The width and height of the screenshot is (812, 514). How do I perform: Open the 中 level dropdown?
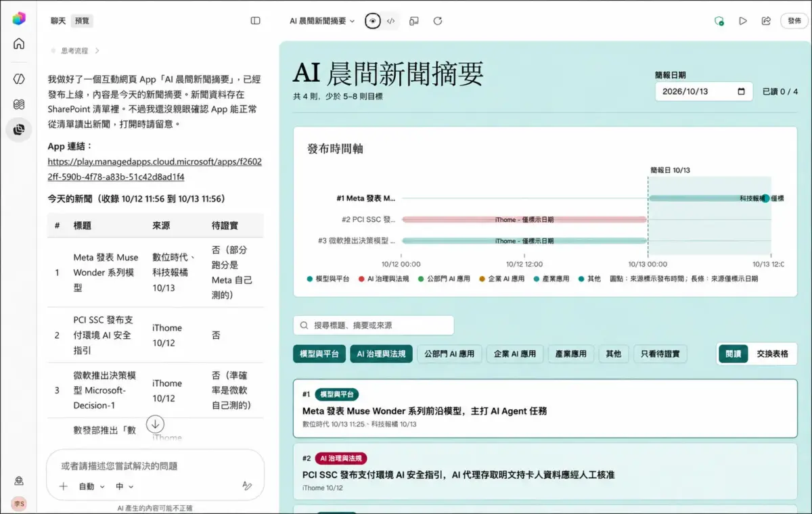pyautogui.click(x=125, y=486)
